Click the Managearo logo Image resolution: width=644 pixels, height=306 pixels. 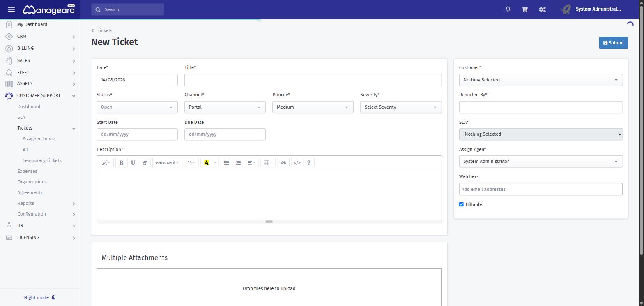49,9
